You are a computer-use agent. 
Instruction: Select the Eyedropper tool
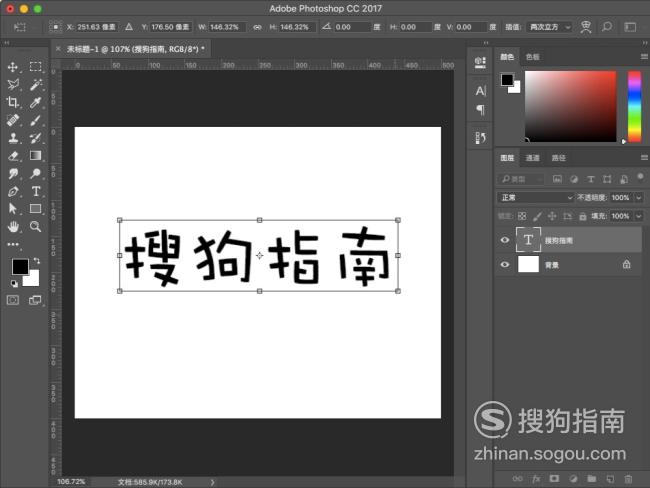(36, 102)
